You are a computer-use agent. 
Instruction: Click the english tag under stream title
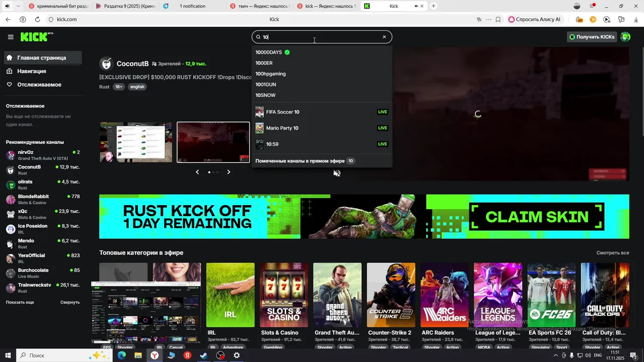137,87
